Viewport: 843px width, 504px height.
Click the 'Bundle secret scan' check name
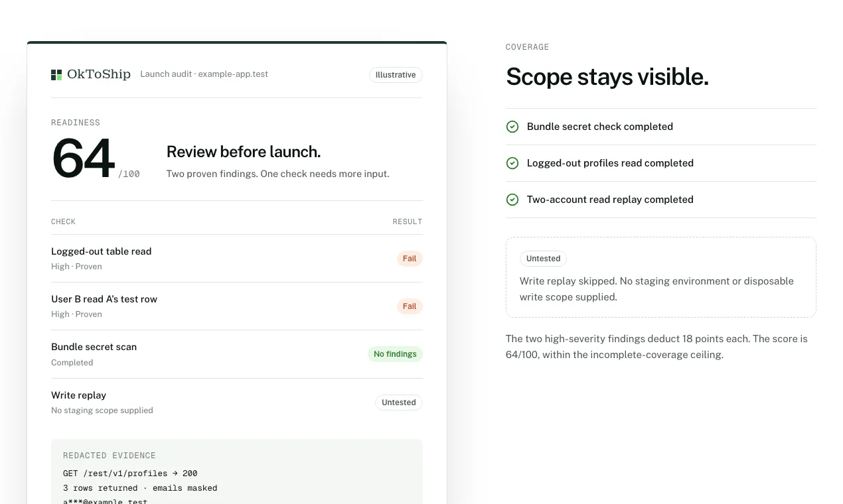[94, 347]
